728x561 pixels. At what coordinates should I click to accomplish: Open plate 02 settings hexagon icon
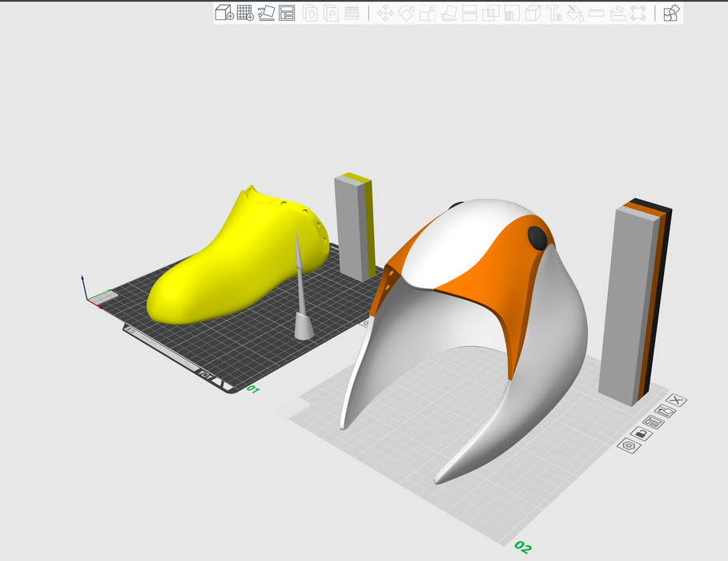(630, 445)
